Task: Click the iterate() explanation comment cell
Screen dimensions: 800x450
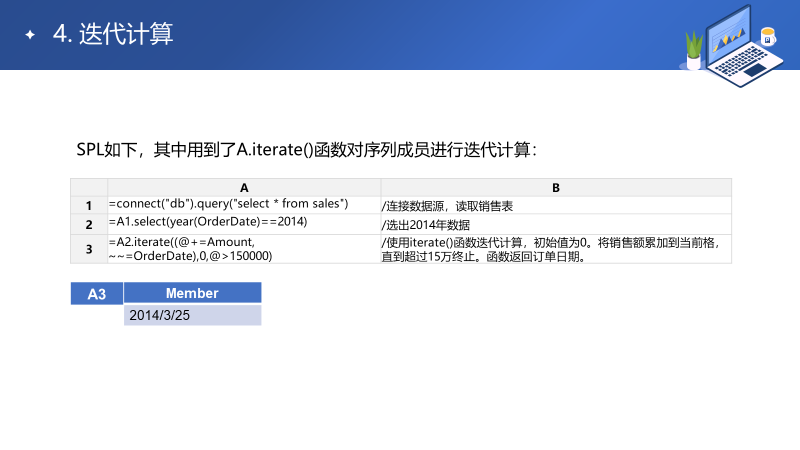Action: [x=556, y=249]
